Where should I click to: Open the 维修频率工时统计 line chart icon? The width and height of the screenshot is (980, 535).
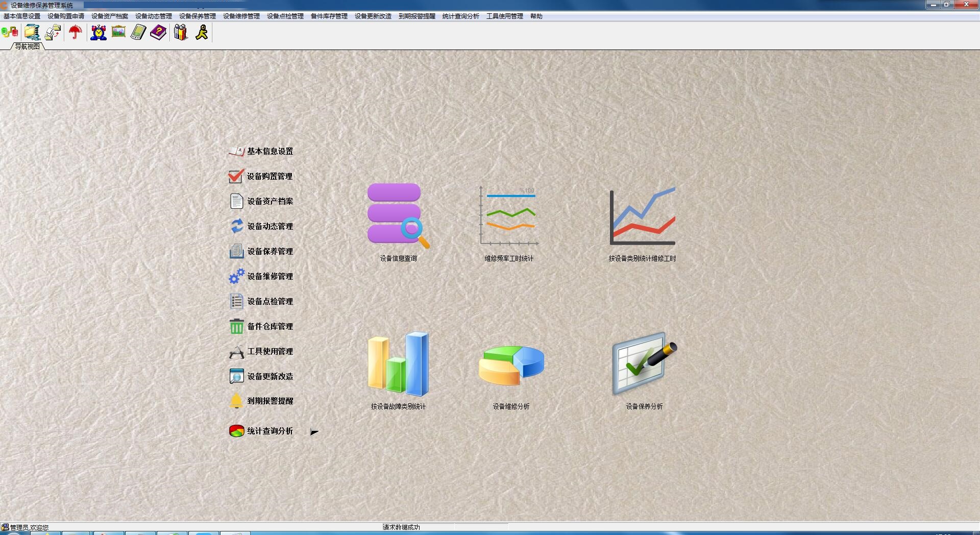pyautogui.click(x=509, y=216)
